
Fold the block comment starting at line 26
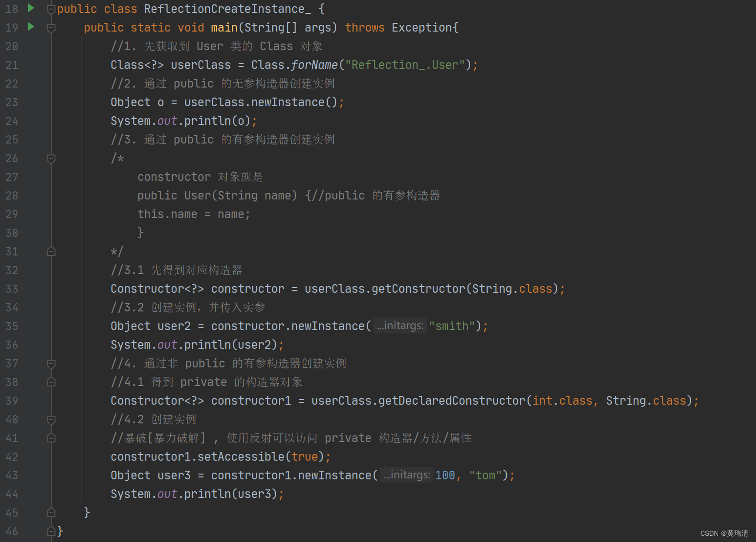pos(51,159)
